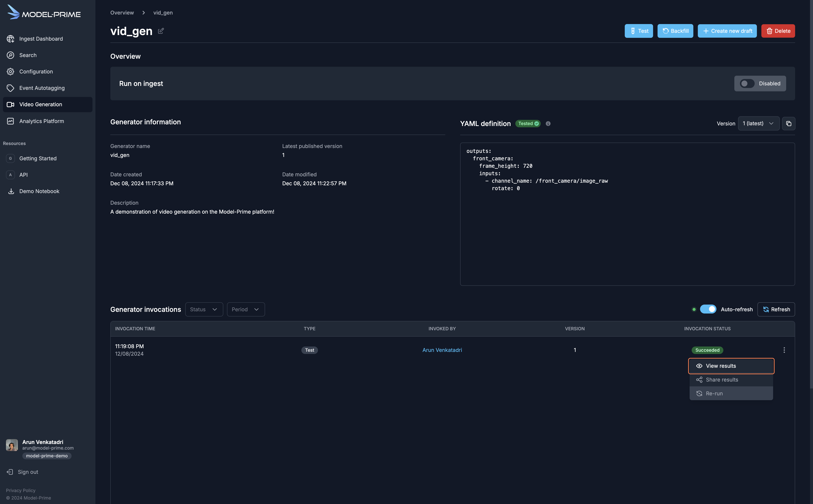Click the Event Autotagging tag icon
The width and height of the screenshot is (813, 504).
click(x=10, y=88)
